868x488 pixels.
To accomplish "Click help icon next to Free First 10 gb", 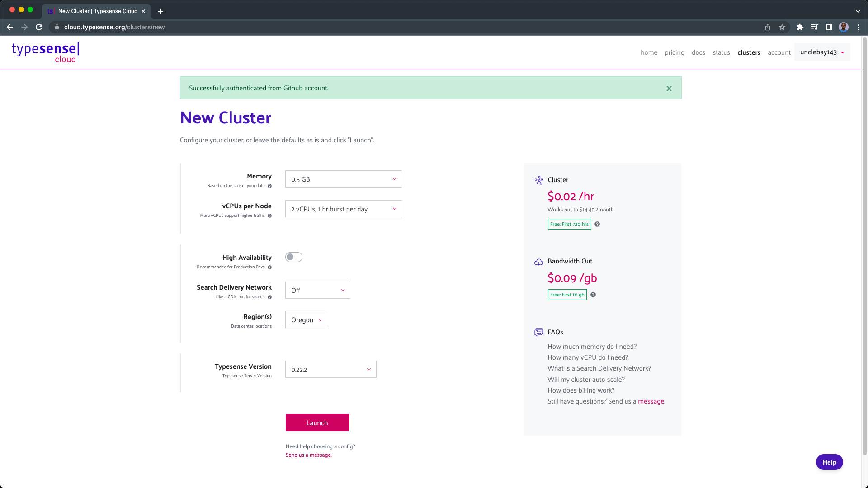I will [x=593, y=295].
